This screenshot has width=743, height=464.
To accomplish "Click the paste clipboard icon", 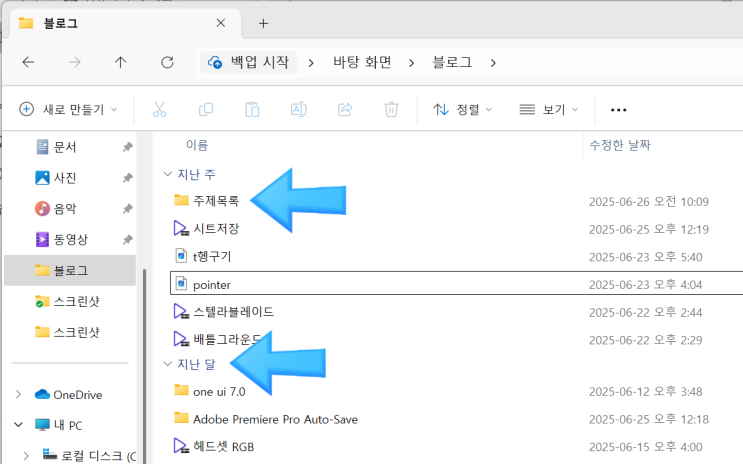I will (x=252, y=109).
